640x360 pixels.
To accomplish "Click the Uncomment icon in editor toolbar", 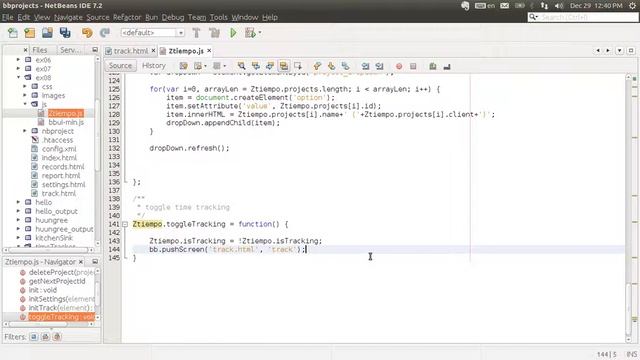I will (x=447, y=66).
